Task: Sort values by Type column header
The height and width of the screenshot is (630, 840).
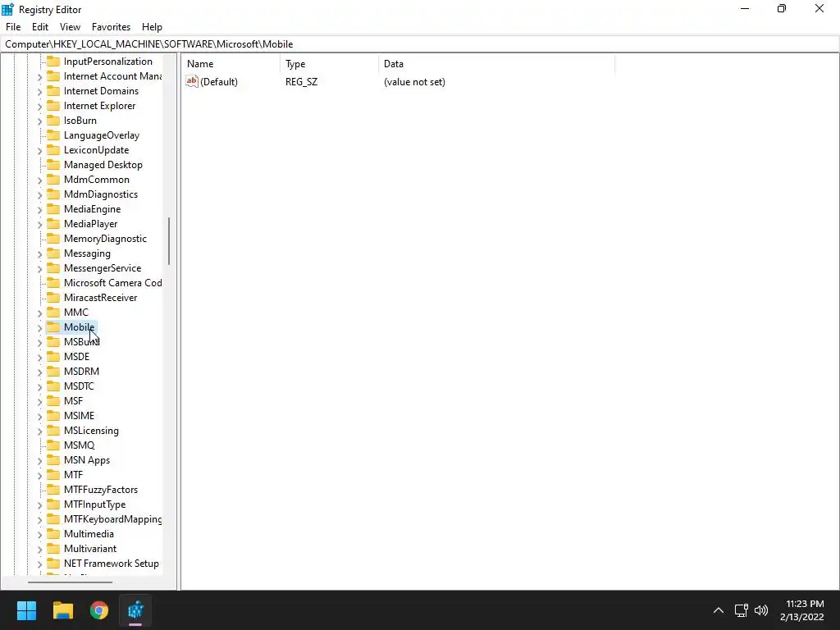Action: (329, 64)
